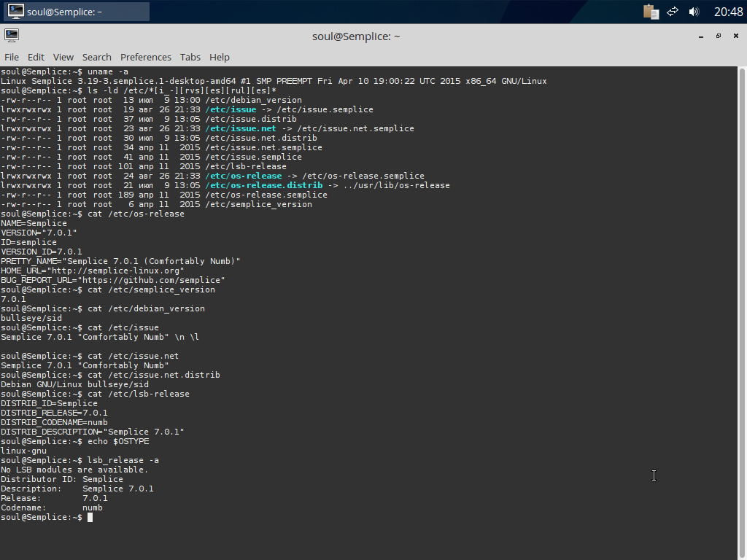Select the soul@Semplice taskbar window button
The width and height of the screenshot is (747, 560).
(x=77, y=12)
